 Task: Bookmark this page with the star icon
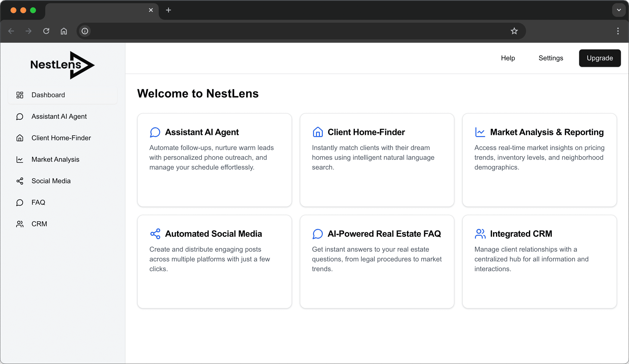tap(514, 31)
